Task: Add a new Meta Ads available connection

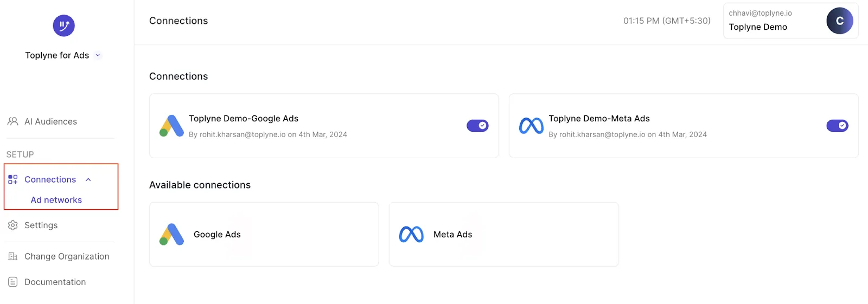Action: 504,234
